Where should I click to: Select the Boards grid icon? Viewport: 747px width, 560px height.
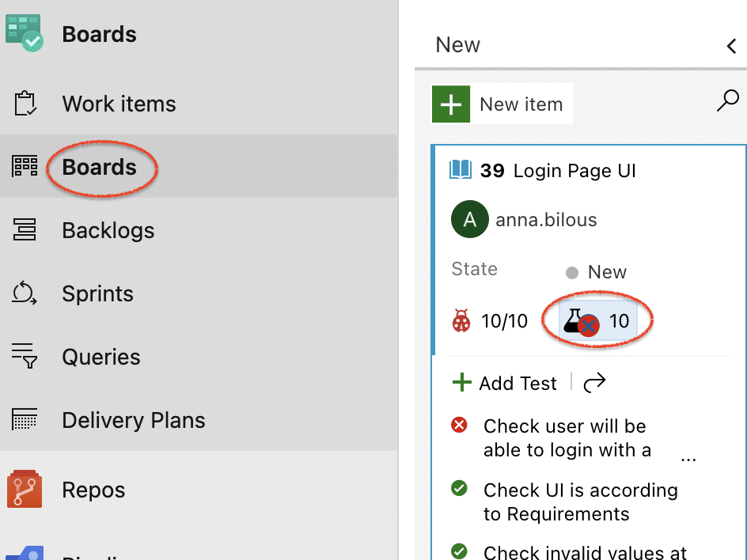25,166
